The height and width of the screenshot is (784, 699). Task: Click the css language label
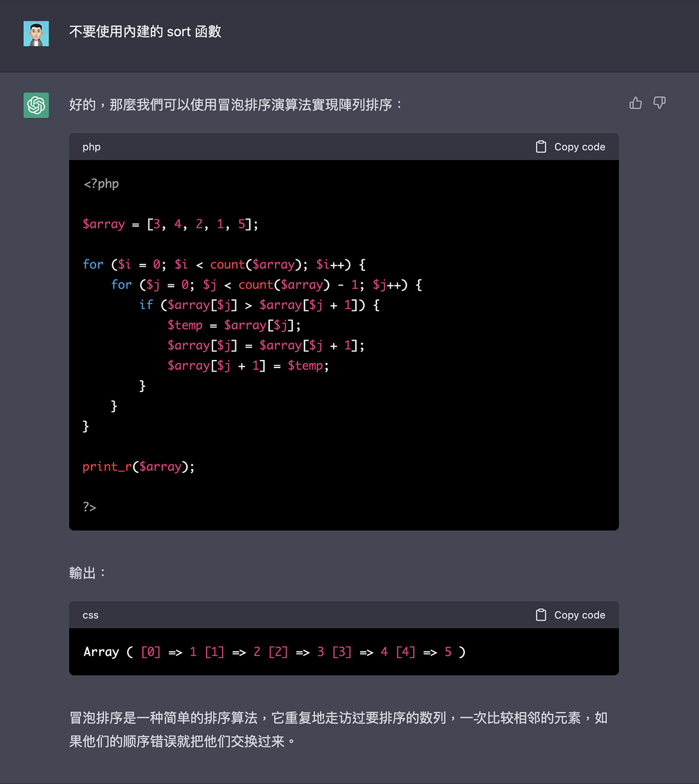click(x=90, y=615)
